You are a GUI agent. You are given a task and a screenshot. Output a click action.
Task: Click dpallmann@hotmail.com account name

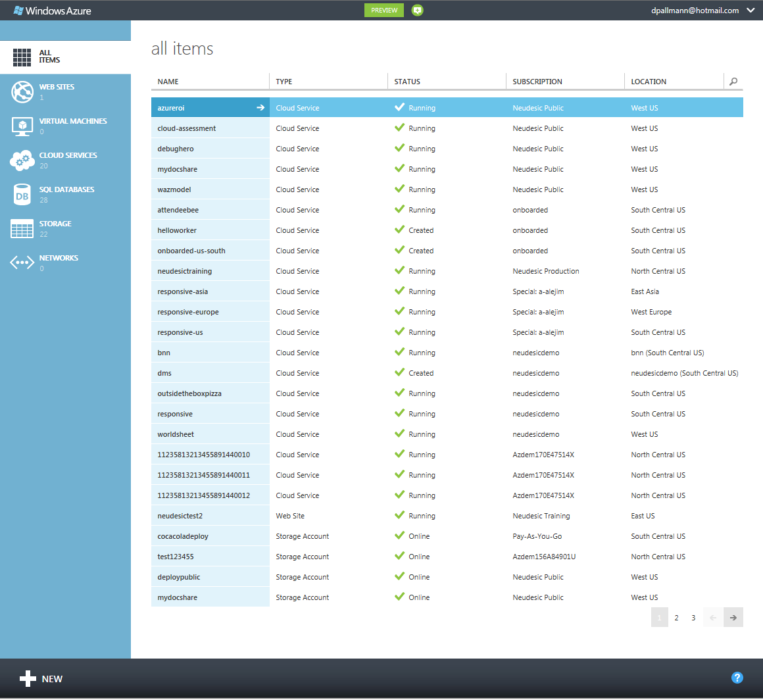695,11
